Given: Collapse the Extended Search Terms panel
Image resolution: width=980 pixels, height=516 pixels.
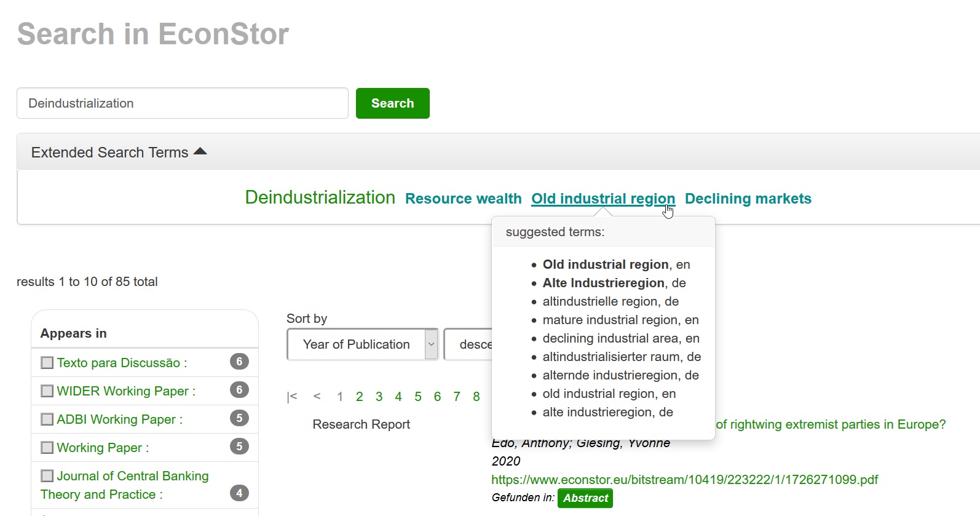Looking at the screenshot, I should (x=119, y=152).
